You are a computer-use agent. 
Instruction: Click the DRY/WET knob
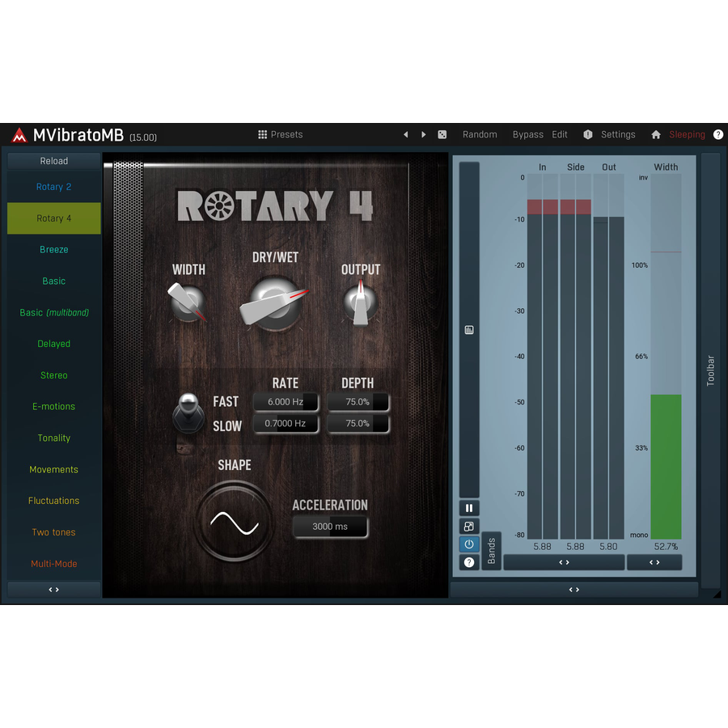coord(274,304)
